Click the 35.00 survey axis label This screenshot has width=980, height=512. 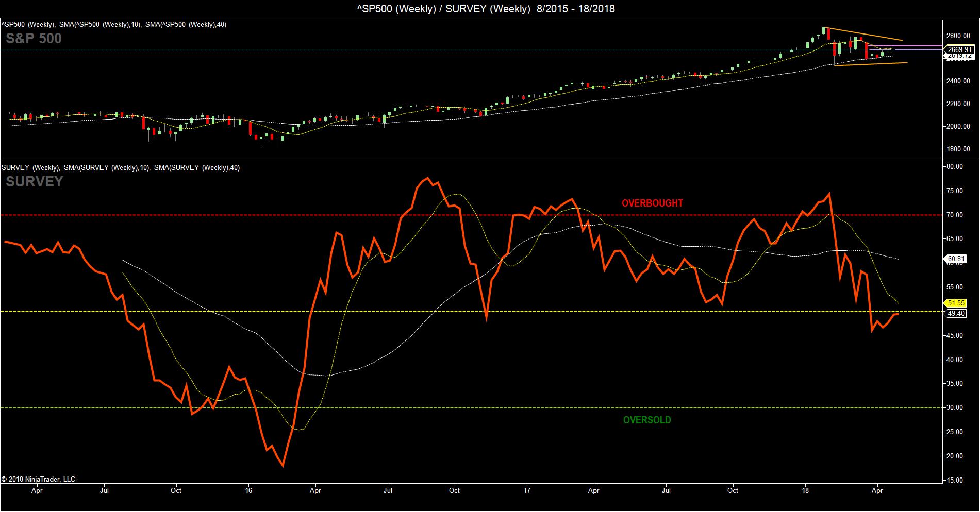[x=955, y=383]
